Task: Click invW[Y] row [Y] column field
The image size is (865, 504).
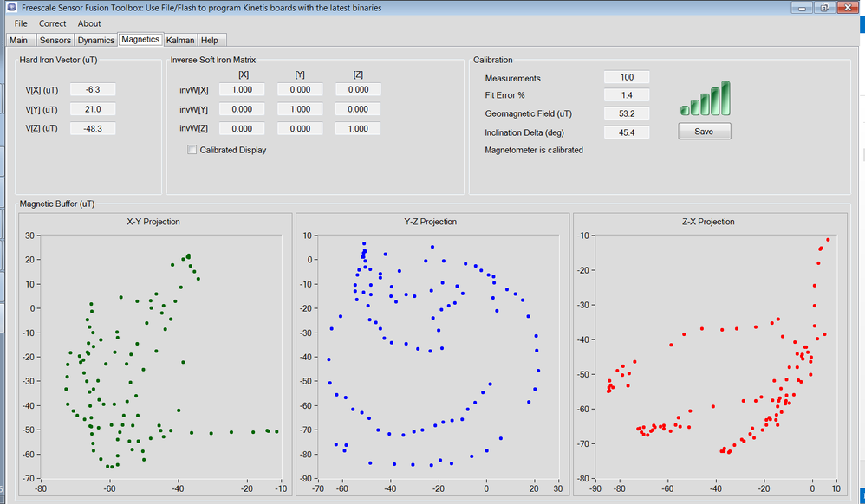Action: (x=300, y=109)
